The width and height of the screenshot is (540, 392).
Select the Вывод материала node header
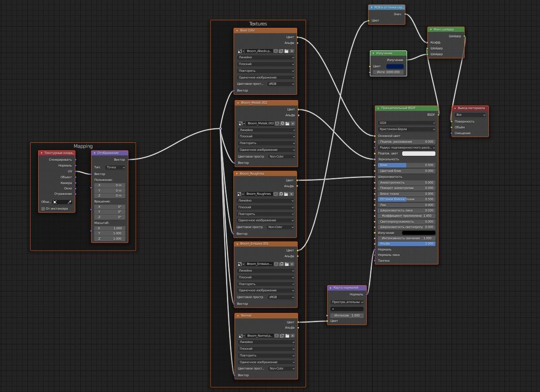tap(470, 108)
